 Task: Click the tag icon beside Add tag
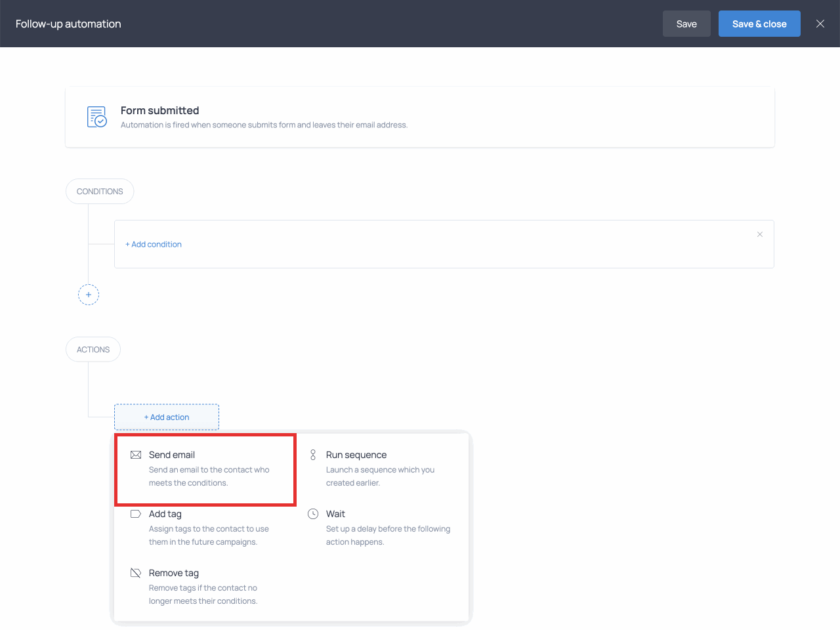[136, 514]
